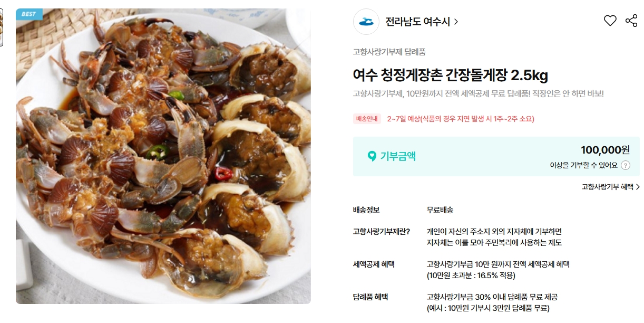Open the Yeosu city logo avatar
Screen dimensions: 644x323
pyautogui.click(x=366, y=22)
